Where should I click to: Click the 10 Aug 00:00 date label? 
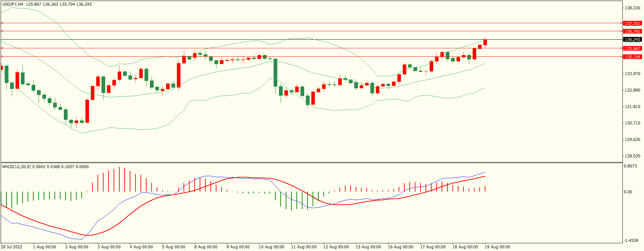(x=271, y=247)
